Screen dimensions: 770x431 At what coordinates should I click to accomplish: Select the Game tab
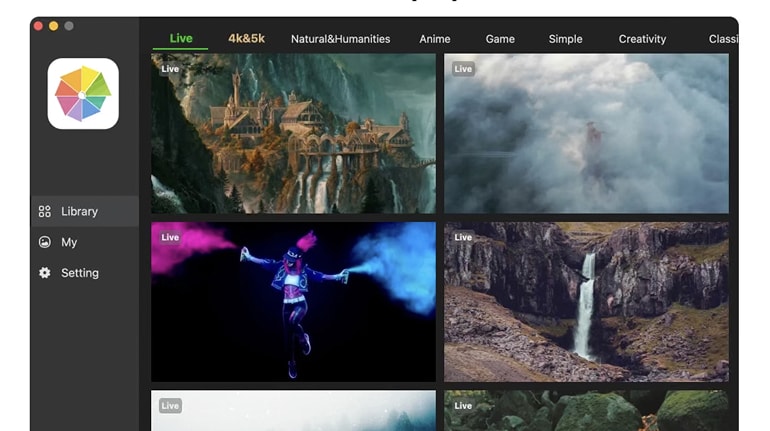(500, 39)
